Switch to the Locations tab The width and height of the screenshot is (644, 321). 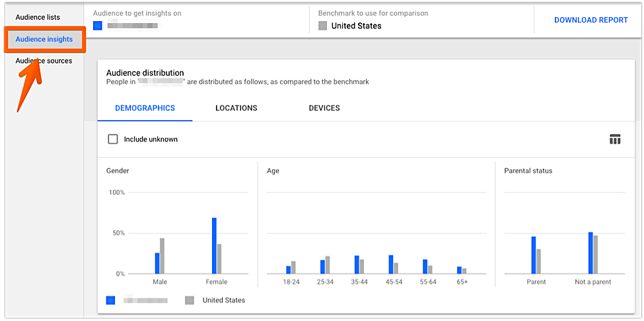[x=236, y=108]
